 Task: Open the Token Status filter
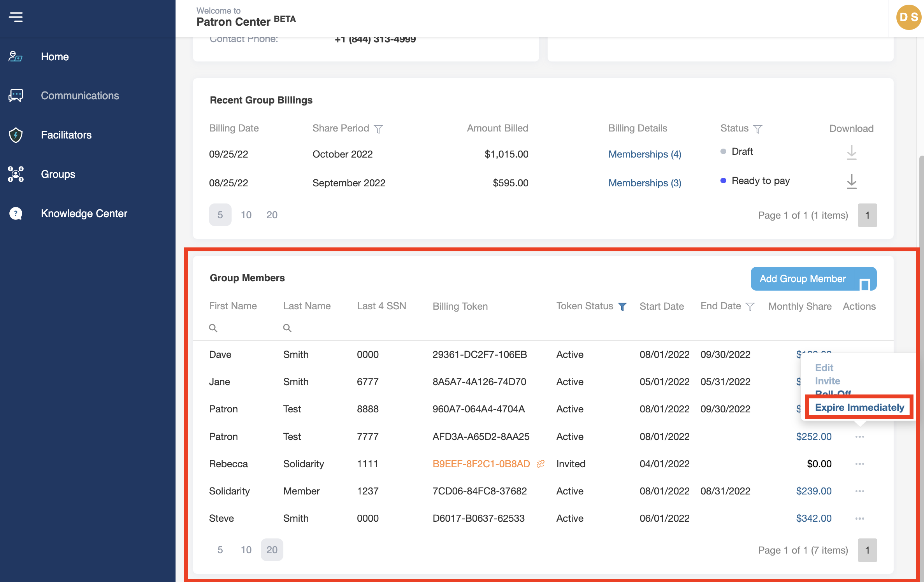[622, 307]
